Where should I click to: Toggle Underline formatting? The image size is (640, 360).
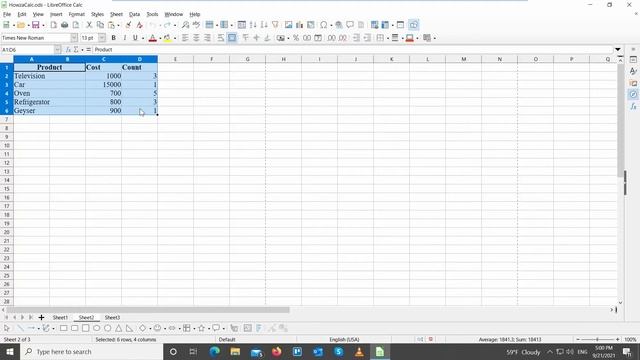[135, 38]
